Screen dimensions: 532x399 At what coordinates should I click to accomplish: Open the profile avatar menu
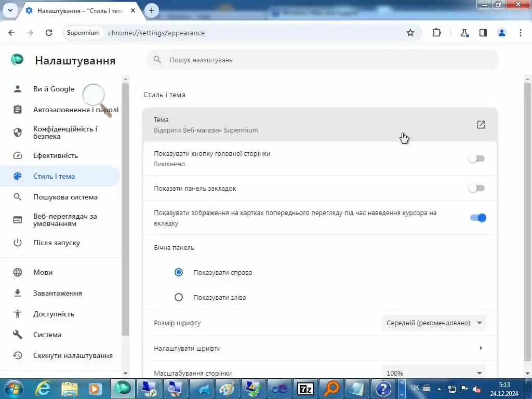[x=501, y=33]
